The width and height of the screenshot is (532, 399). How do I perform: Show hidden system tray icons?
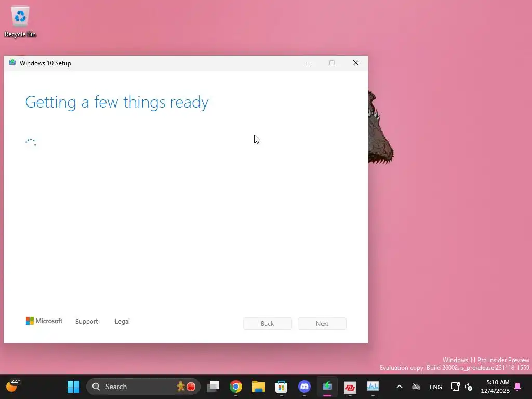pyautogui.click(x=400, y=387)
